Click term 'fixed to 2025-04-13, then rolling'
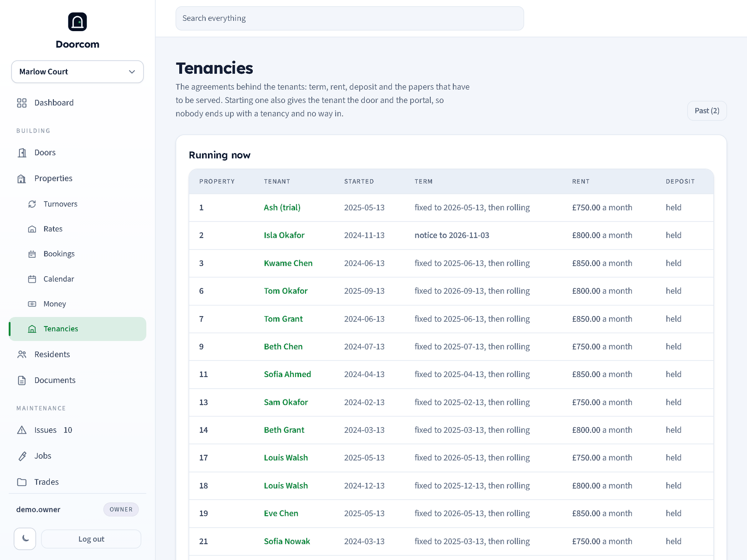747x560 pixels. [472, 374]
